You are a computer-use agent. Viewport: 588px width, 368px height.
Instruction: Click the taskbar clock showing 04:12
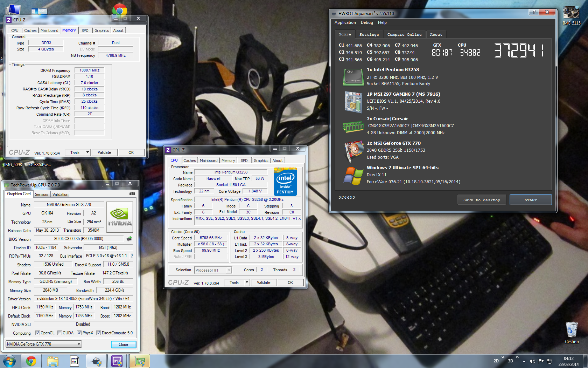569,361
